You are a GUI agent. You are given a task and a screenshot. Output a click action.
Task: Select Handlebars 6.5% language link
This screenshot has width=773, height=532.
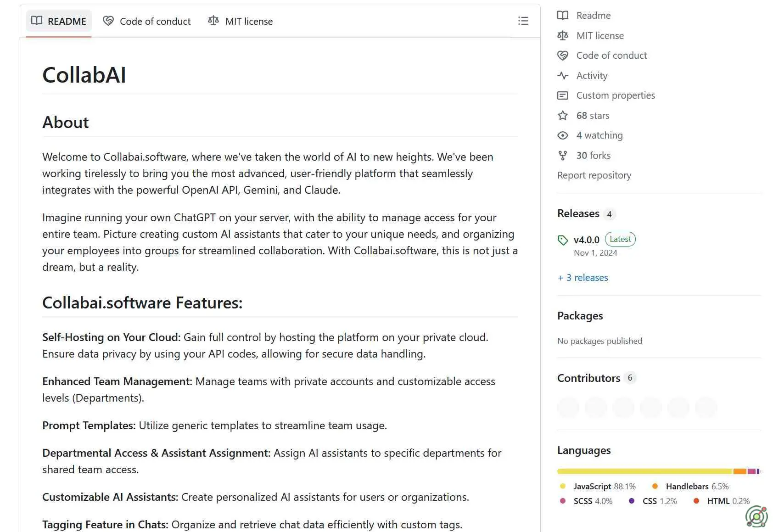(690, 486)
